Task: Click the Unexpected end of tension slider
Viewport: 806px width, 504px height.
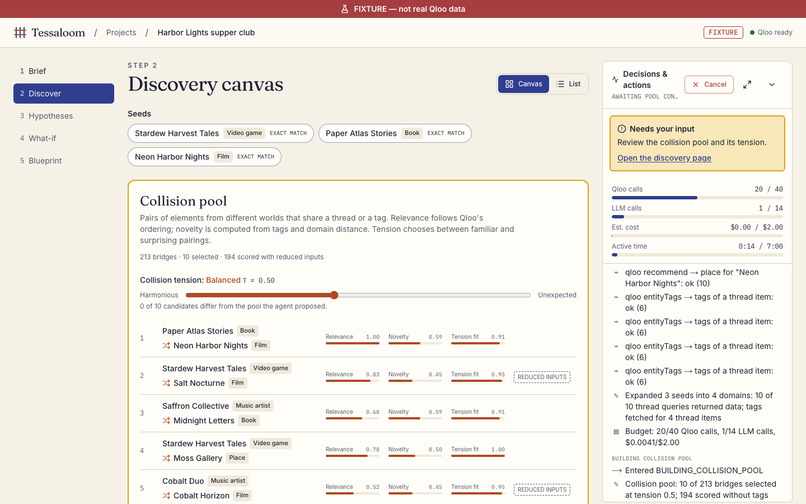Action: tap(557, 295)
